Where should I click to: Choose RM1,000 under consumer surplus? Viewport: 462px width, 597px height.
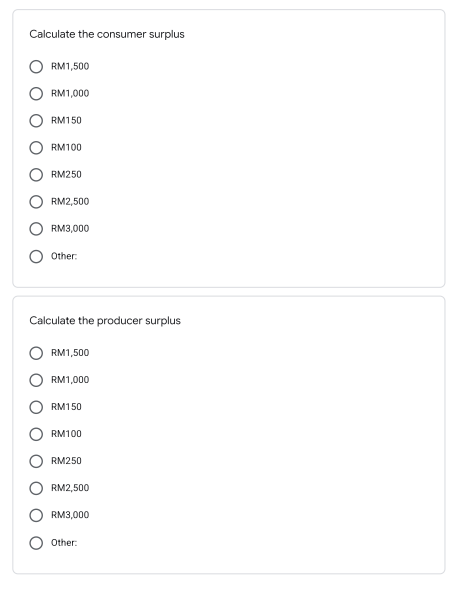coord(36,94)
